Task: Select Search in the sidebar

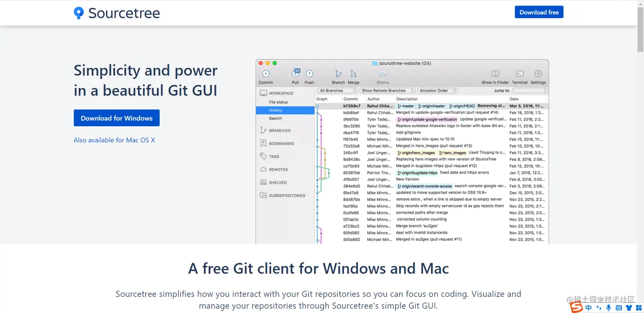Action: (x=275, y=119)
